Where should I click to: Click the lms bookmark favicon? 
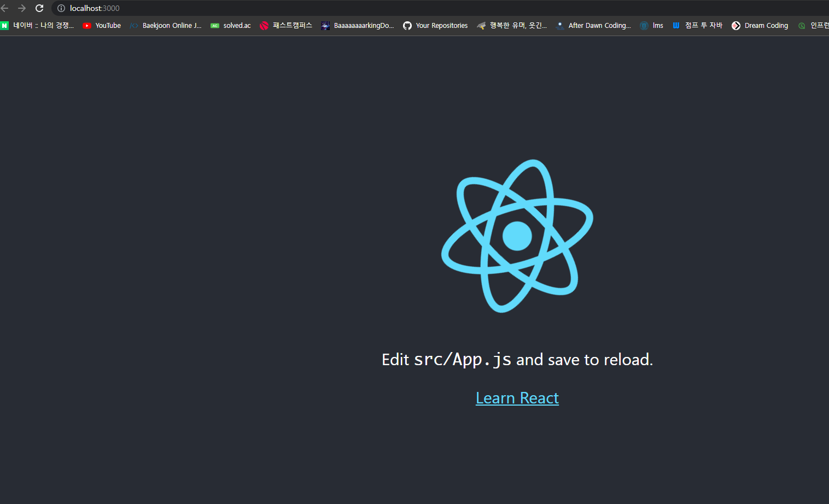(644, 26)
